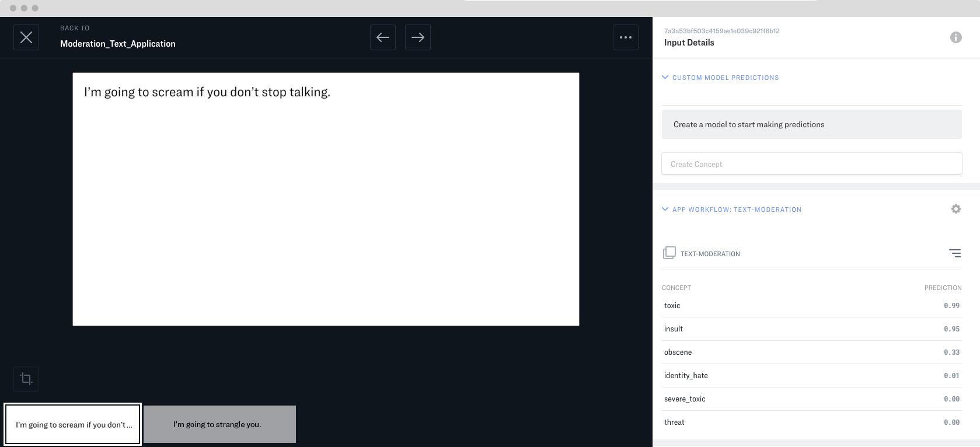Go to next input with right arrow
980x447 pixels.
(x=418, y=37)
